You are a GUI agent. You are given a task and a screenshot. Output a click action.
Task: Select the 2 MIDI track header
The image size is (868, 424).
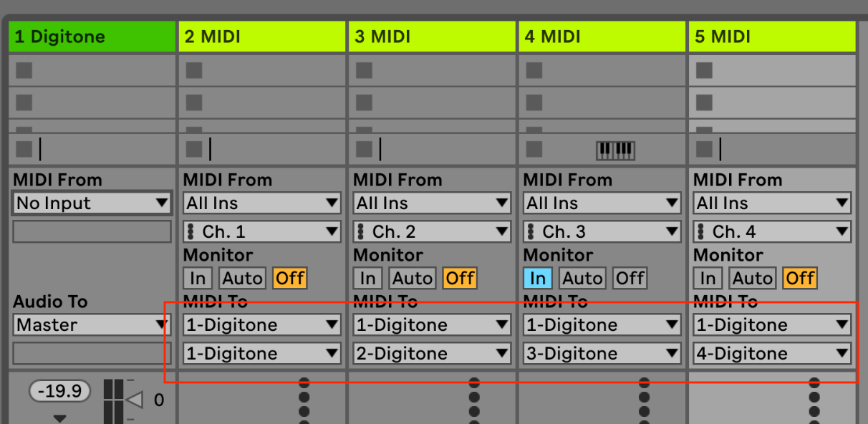[262, 37]
